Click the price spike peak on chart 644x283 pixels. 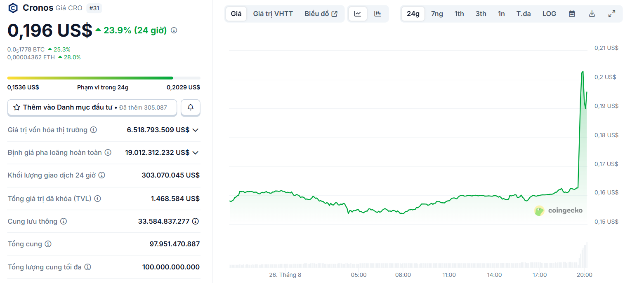[x=583, y=72]
